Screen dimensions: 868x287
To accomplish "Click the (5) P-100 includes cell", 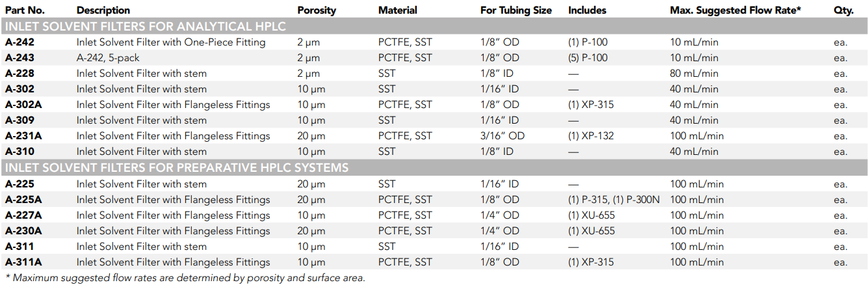I will [588, 58].
